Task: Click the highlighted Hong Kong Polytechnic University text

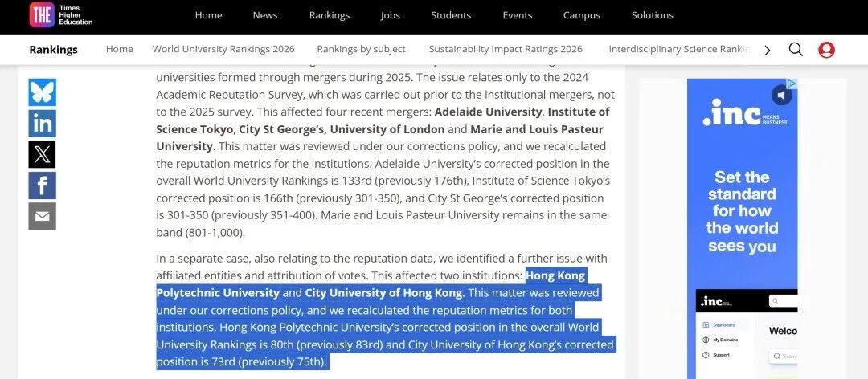Action: point(371,283)
